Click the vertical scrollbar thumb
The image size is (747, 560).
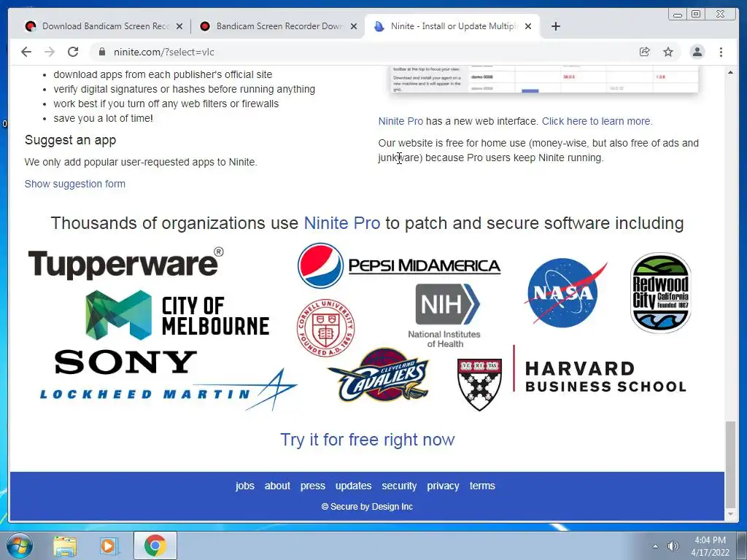(730, 464)
